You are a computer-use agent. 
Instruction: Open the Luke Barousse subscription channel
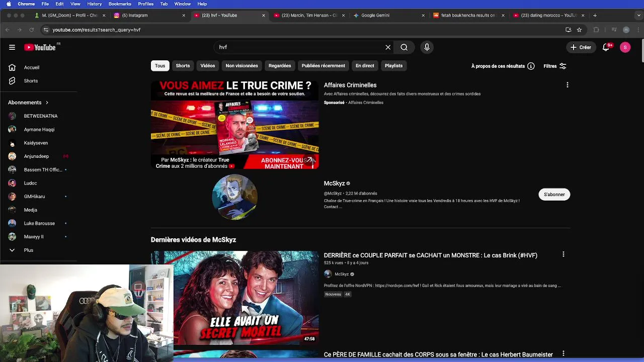pyautogui.click(x=39, y=223)
